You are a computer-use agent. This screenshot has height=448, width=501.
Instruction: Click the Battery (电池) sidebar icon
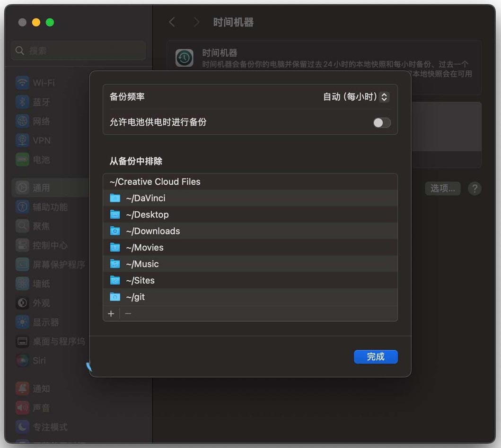(x=22, y=160)
